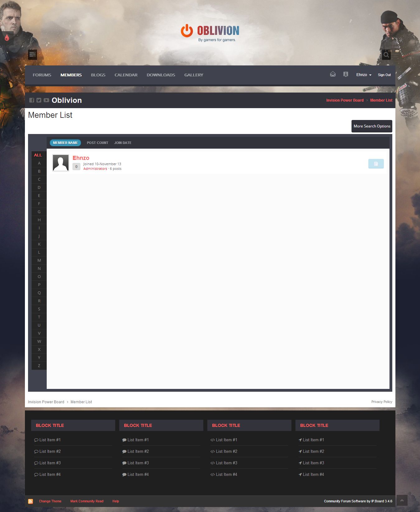Open the hamburger menu icon under the header
The width and height of the screenshot is (420, 512).
point(32,55)
